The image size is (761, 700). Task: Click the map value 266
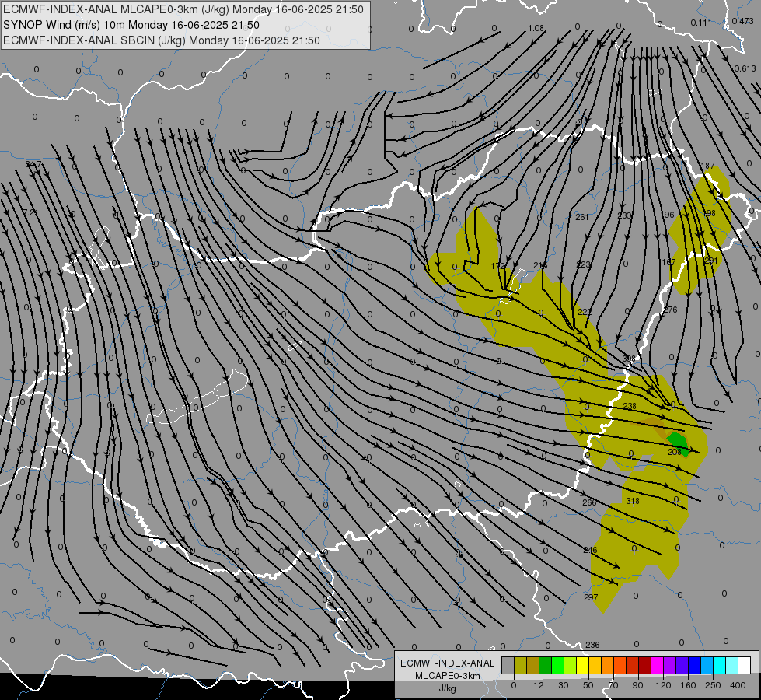coord(589,502)
